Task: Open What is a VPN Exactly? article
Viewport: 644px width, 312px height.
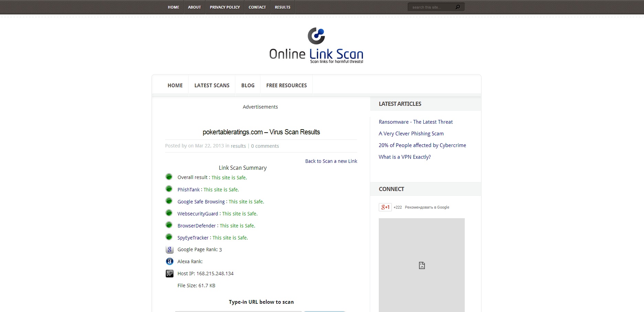Action: pyautogui.click(x=405, y=157)
